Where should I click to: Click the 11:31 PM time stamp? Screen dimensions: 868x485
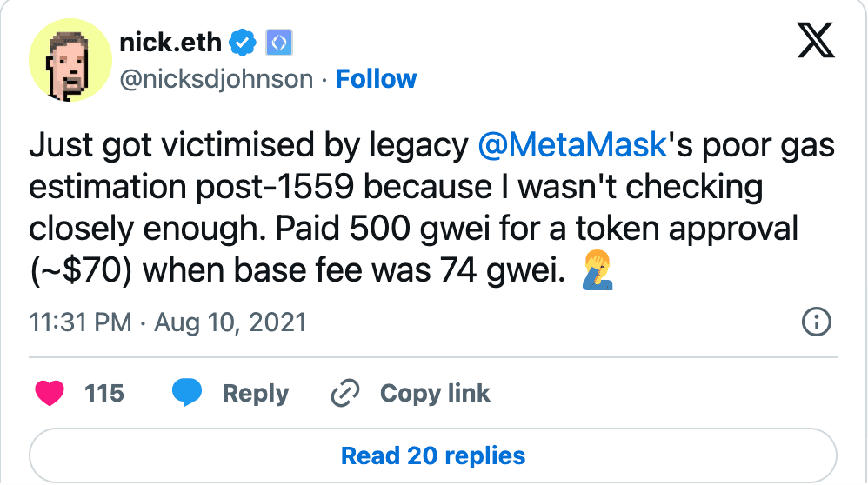pyautogui.click(x=80, y=322)
